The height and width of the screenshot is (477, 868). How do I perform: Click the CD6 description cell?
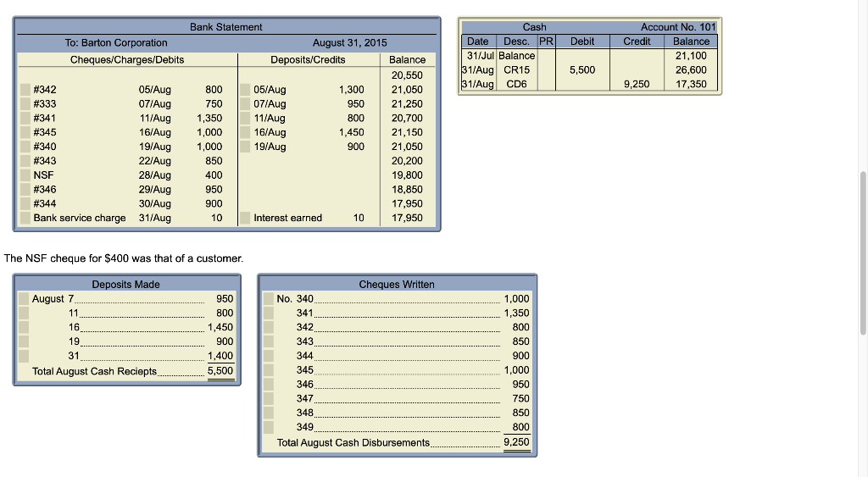[x=516, y=84]
